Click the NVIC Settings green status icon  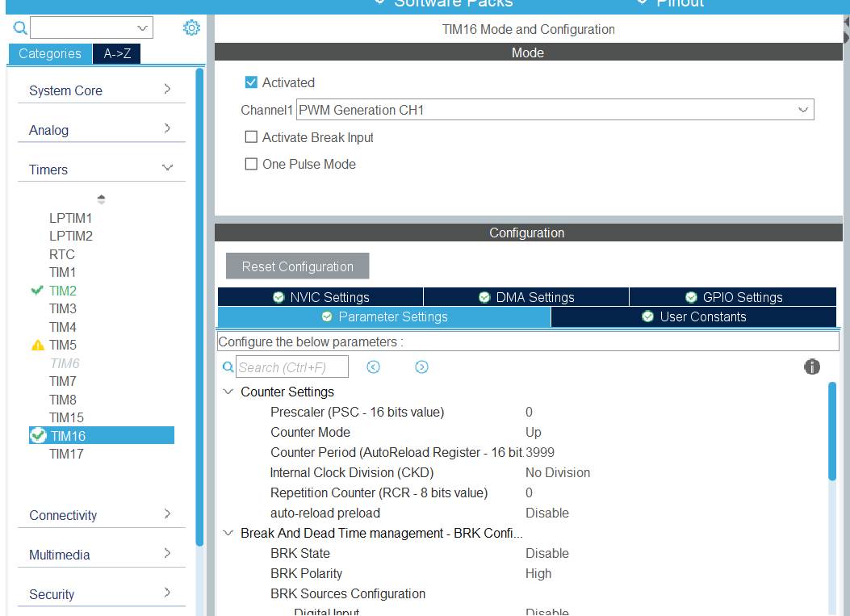click(x=278, y=297)
